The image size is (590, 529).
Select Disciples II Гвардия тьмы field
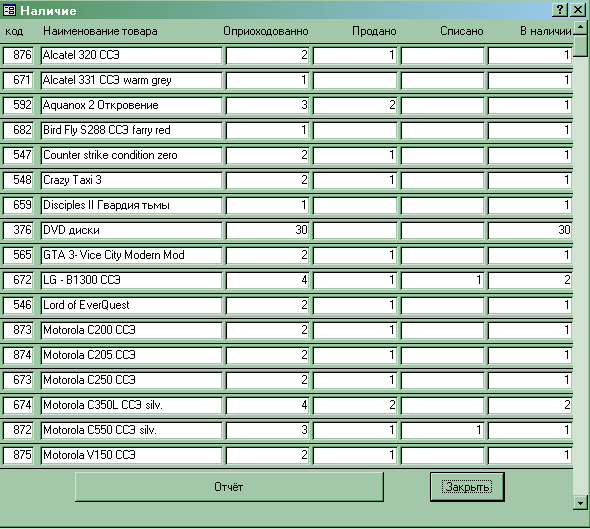click(x=131, y=205)
